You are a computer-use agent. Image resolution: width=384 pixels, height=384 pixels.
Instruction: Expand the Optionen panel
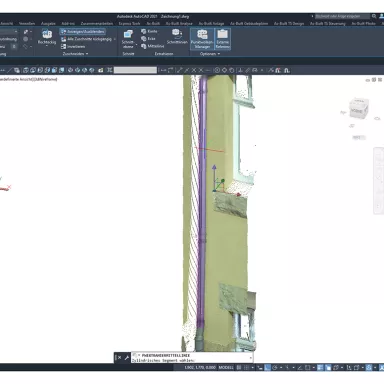pos(210,54)
